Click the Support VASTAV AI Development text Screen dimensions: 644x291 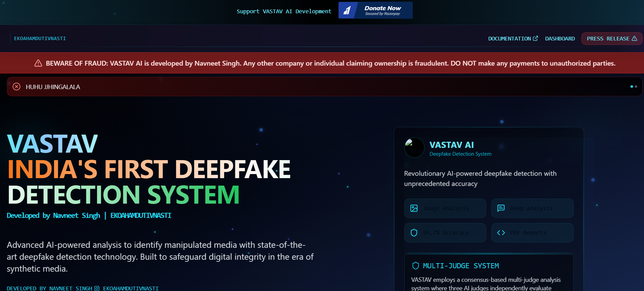(x=284, y=12)
